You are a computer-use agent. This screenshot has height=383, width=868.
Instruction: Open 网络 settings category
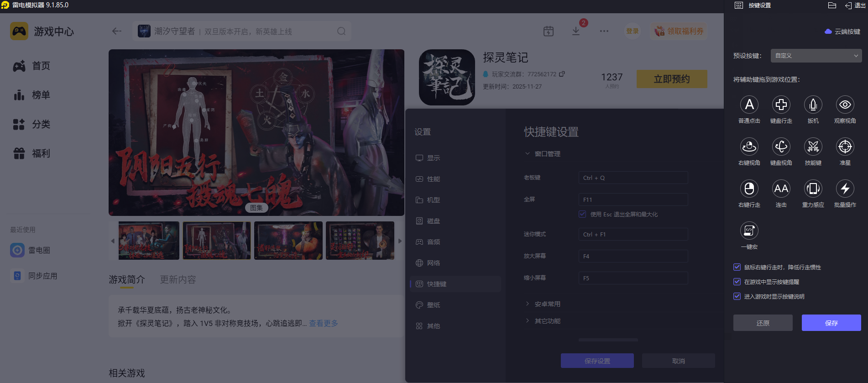pyautogui.click(x=455, y=263)
